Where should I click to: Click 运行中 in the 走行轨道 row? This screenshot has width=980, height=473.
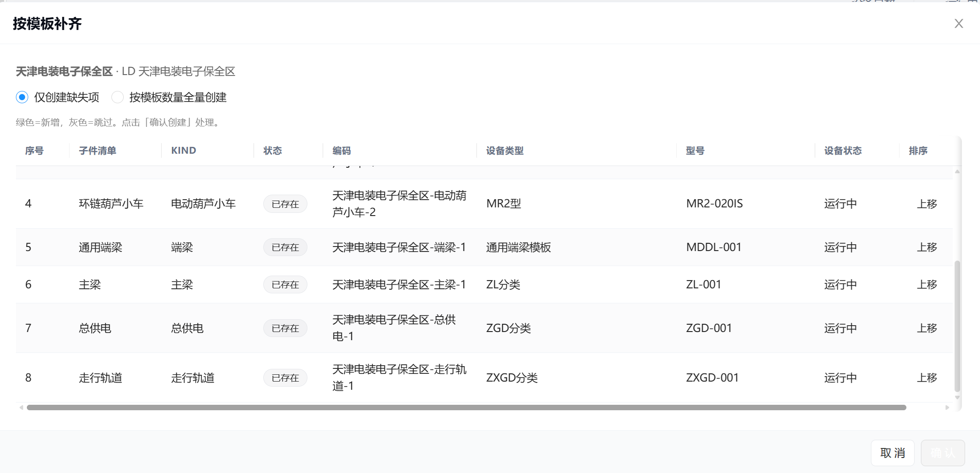pos(840,378)
